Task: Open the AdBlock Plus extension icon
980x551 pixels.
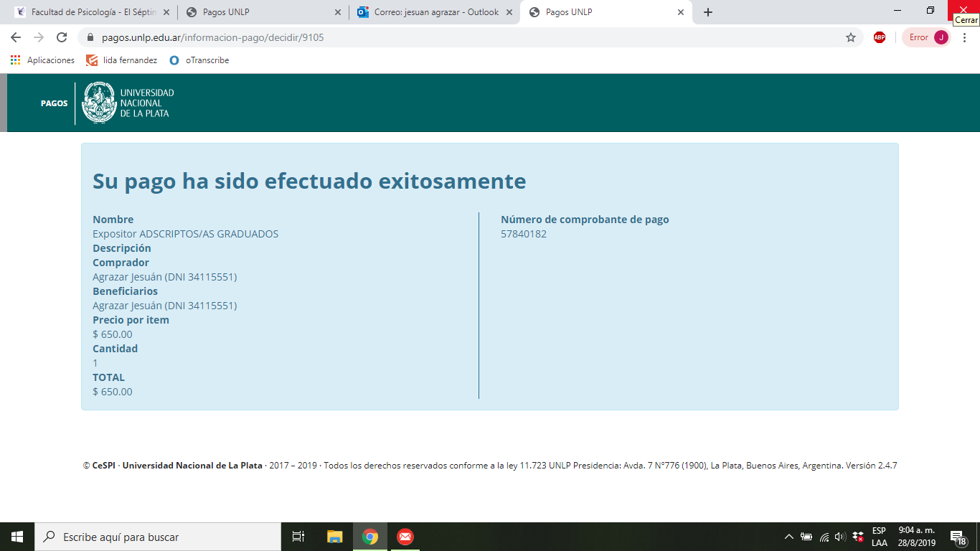Action: [879, 37]
